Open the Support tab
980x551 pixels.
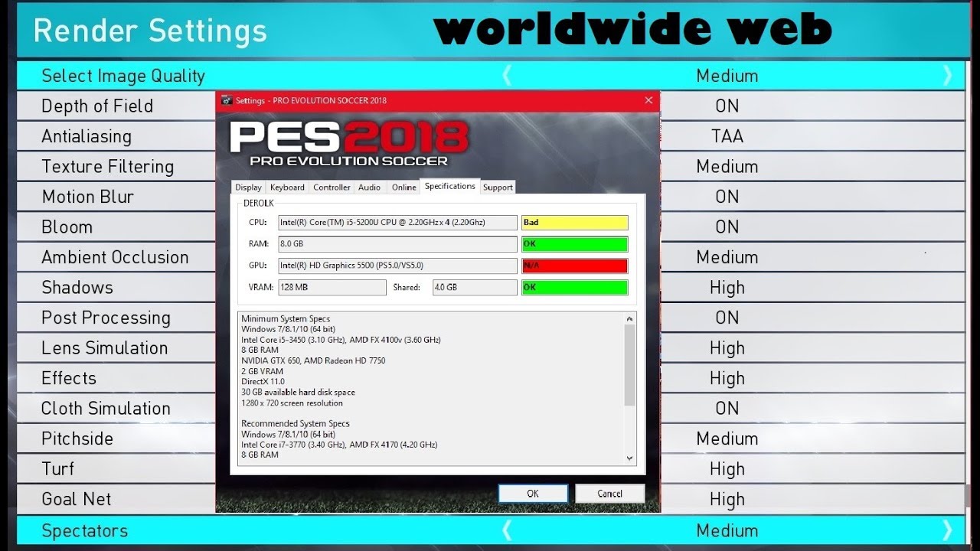click(x=498, y=187)
